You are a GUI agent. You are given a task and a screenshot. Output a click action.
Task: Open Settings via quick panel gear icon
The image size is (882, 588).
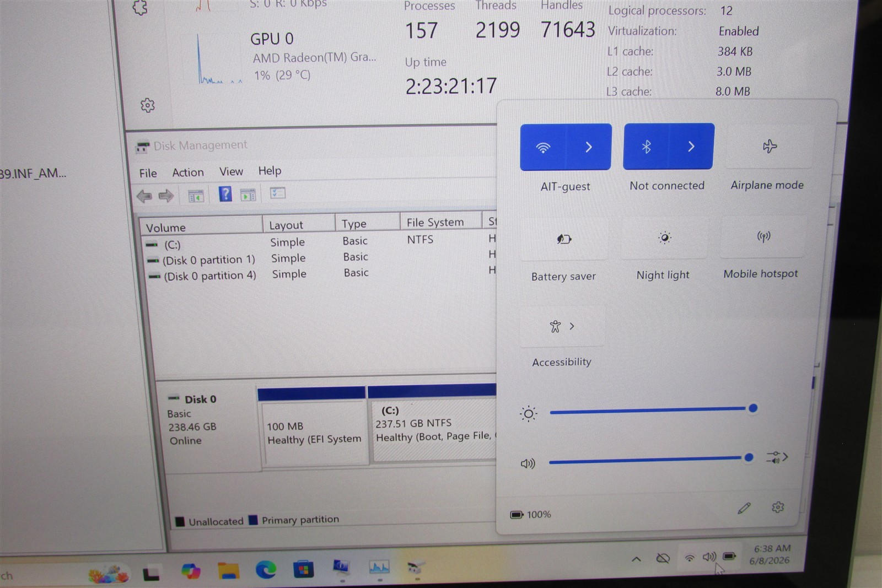[x=777, y=507]
